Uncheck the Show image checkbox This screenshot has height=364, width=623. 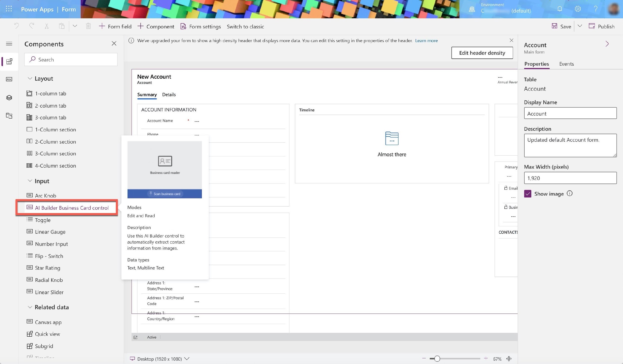pos(528,194)
